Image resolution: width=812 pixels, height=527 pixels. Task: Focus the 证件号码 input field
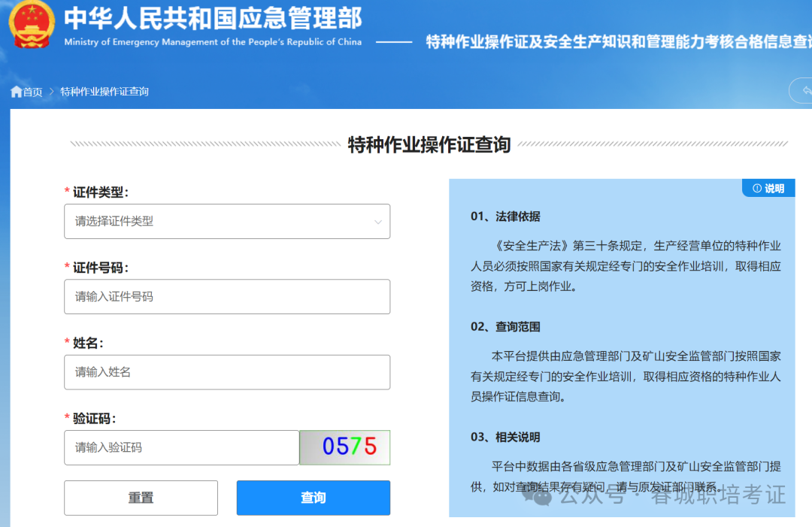coord(227,297)
